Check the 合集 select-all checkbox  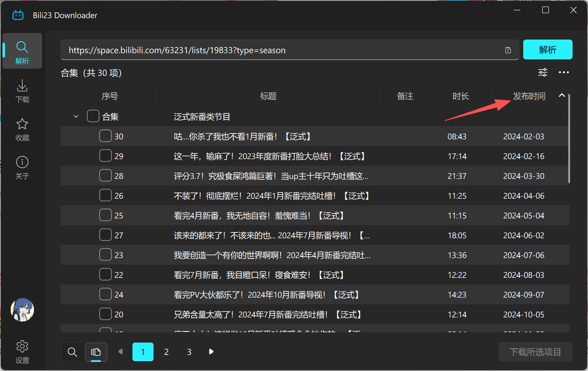93,116
